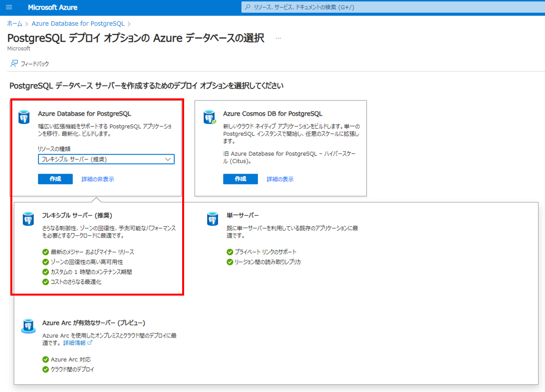Screen dimensions: 545x392
Task: Click check icon for プライベート リンクのサポート
Action: point(230,252)
